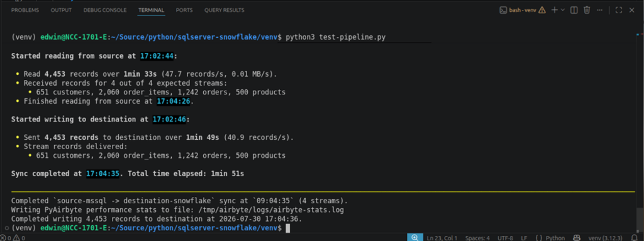This screenshot has width=644, height=241.
Task: Create a new terminal with the plus icon
Action: 555,10
